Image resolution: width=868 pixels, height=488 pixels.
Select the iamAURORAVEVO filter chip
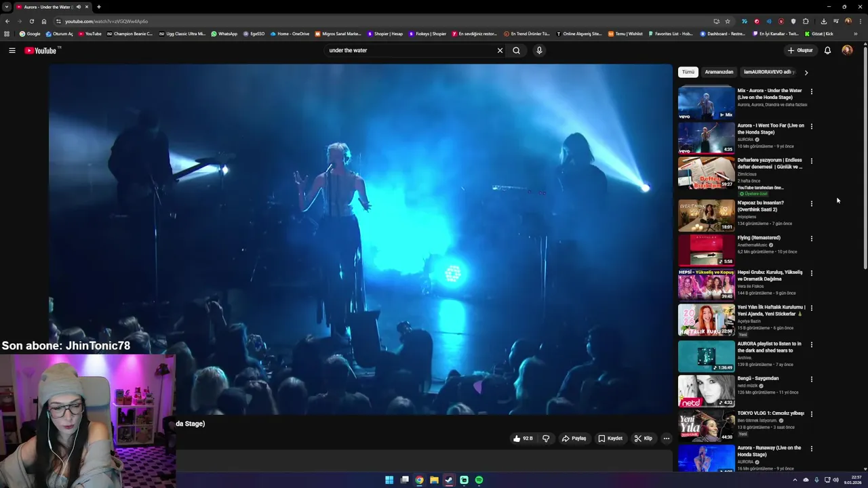pos(768,72)
